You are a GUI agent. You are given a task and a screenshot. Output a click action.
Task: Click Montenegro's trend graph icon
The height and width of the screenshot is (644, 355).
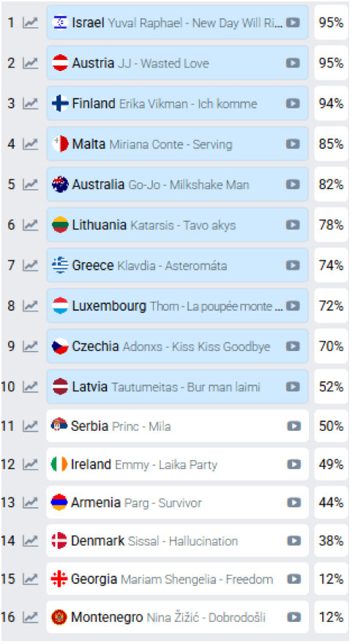click(x=30, y=618)
